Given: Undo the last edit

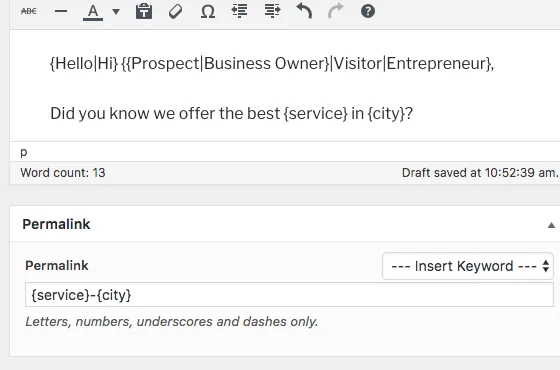Looking at the screenshot, I should coord(304,11).
